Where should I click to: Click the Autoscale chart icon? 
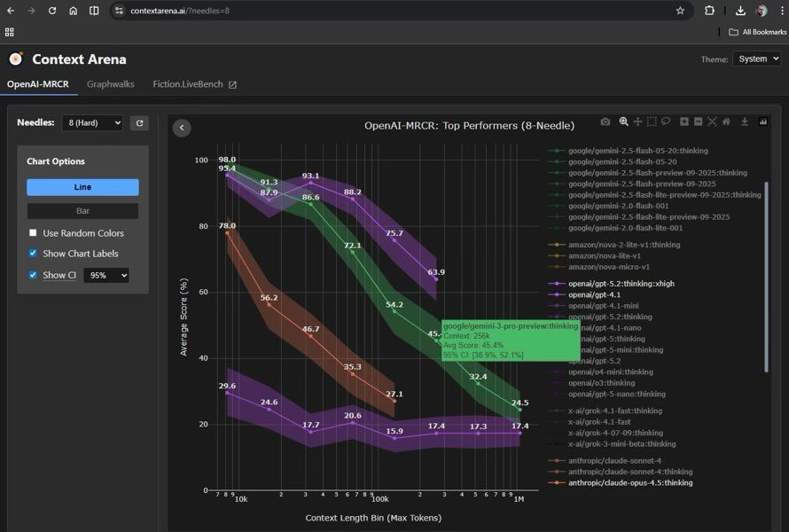[x=712, y=121]
